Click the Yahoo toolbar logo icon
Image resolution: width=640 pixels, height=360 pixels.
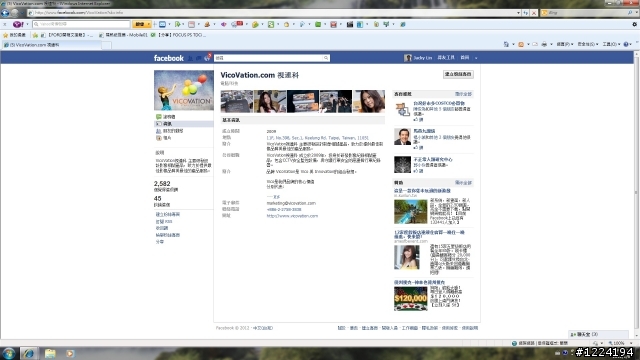tap(18, 24)
